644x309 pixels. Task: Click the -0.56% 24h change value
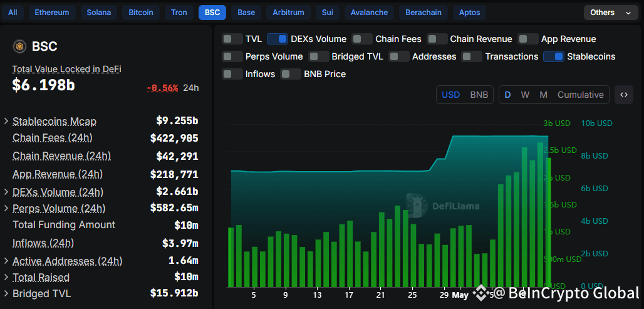[163, 88]
